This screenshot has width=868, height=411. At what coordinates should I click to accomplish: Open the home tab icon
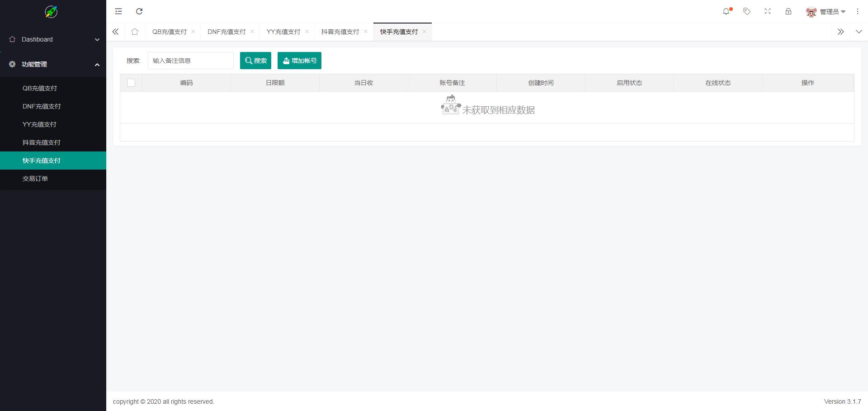134,32
